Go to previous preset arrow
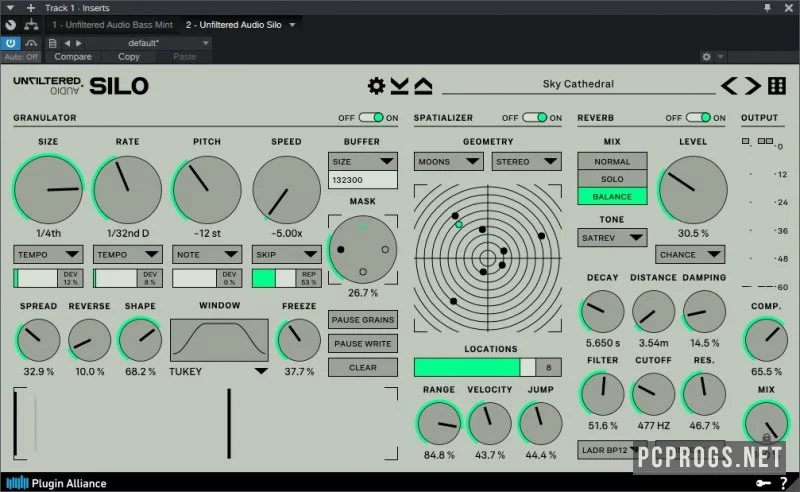This screenshot has width=800, height=492. click(x=729, y=86)
